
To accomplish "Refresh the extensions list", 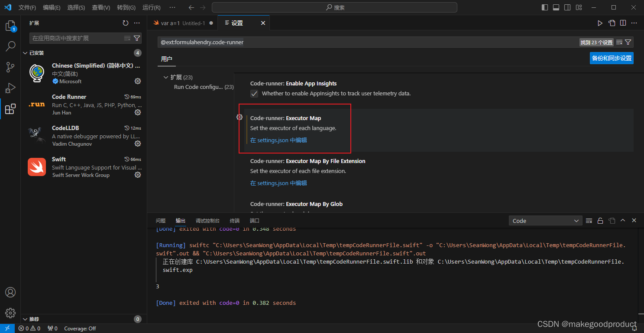I will tap(125, 23).
